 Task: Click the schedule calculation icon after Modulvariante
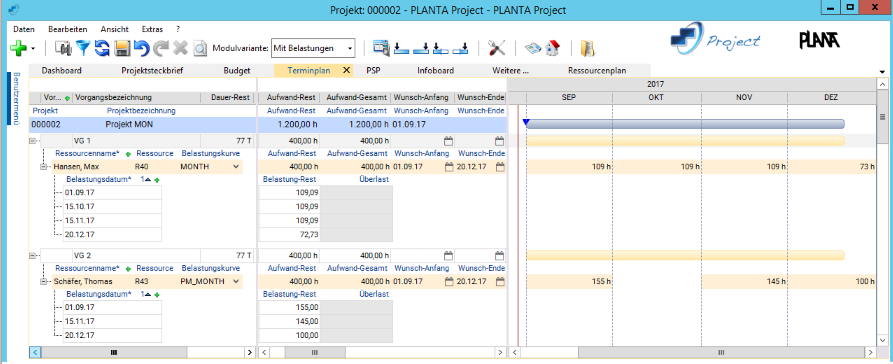[381, 48]
